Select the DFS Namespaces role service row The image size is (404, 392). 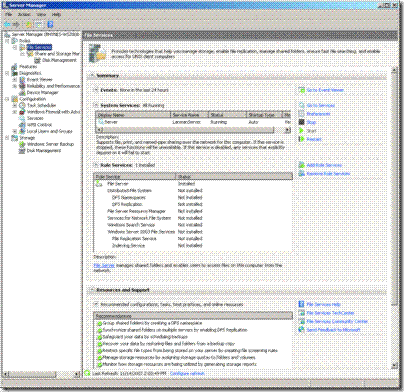point(193,197)
